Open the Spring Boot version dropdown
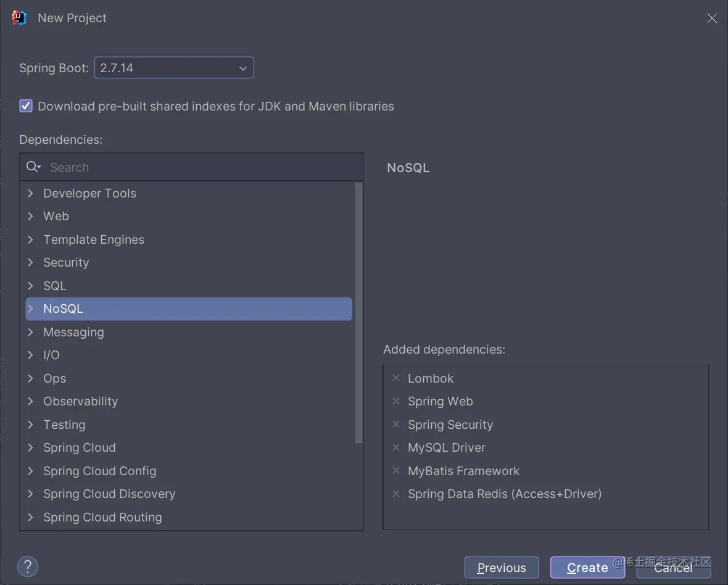Image resolution: width=728 pixels, height=585 pixels. [x=174, y=68]
